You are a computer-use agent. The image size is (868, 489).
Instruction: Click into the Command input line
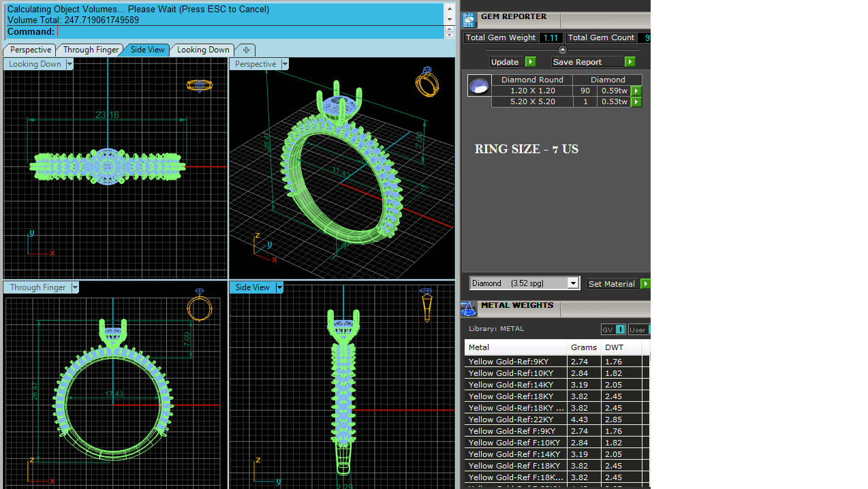(245, 32)
